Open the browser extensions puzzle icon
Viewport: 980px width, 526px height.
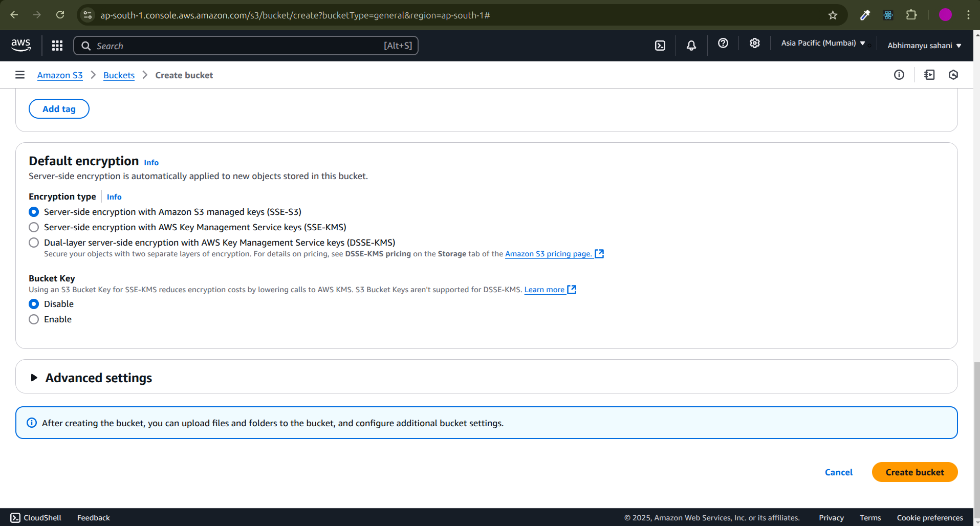[x=911, y=15]
